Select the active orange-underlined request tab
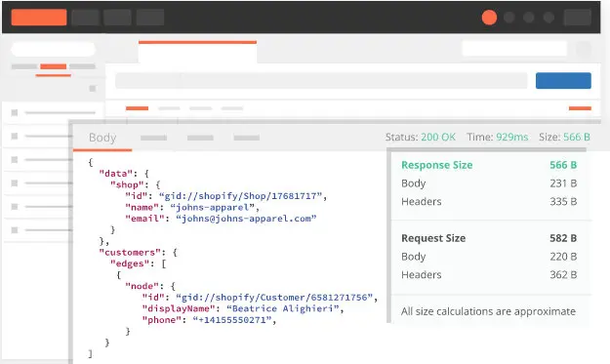The width and height of the screenshot is (610, 364). point(197,52)
